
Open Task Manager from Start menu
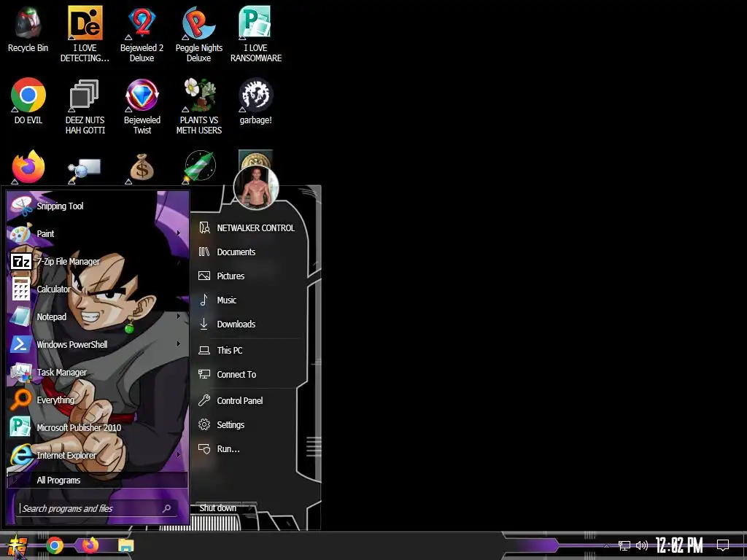[97, 373]
